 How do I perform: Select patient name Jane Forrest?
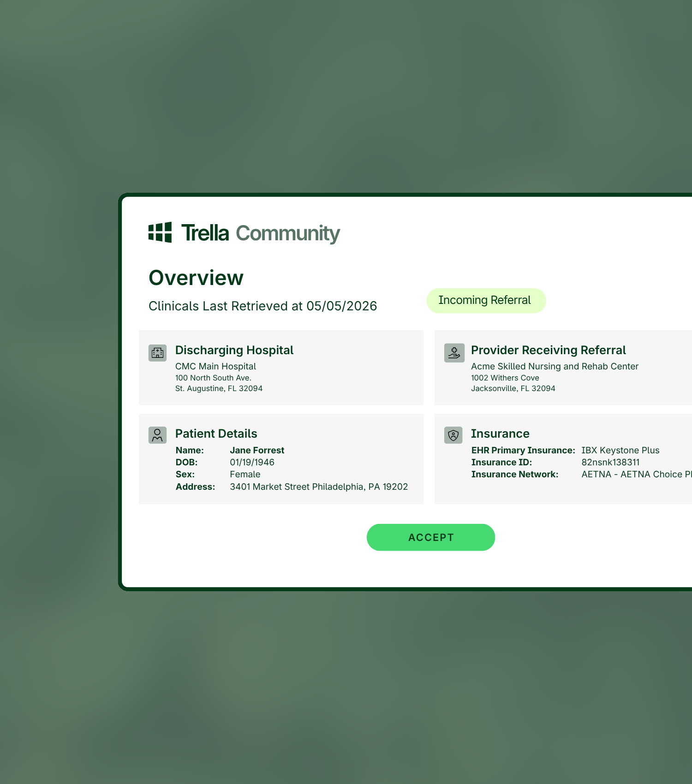pos(257,450)
